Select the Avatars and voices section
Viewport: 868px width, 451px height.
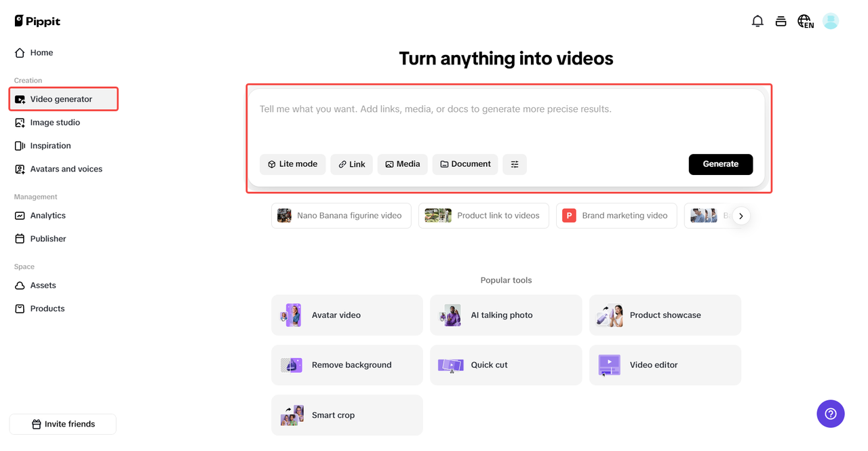(66, 168)
